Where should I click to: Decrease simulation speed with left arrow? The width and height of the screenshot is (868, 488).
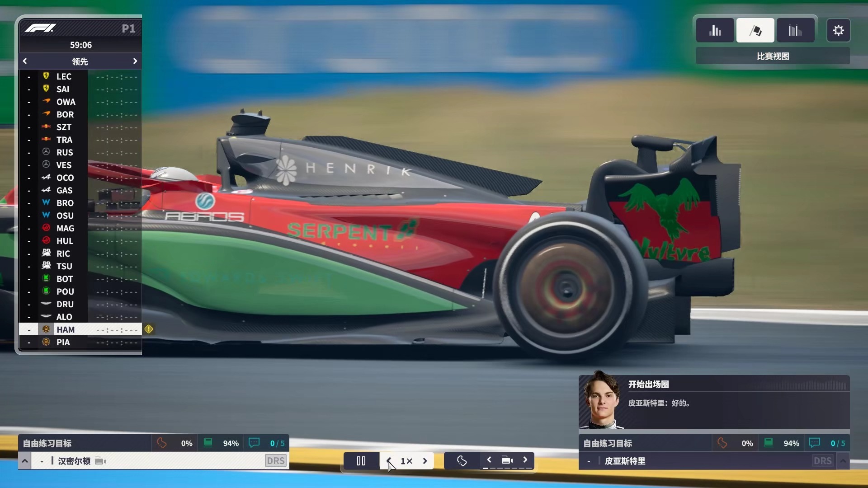pyautogui.click(x=389, y=461)
